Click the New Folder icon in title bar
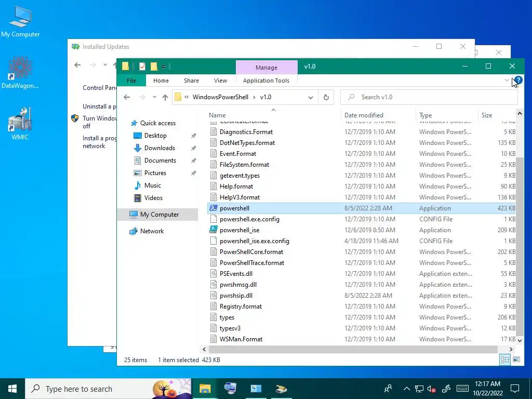This screenshot has width=532, height=399. pyautogui.click(x=154, y=66)
